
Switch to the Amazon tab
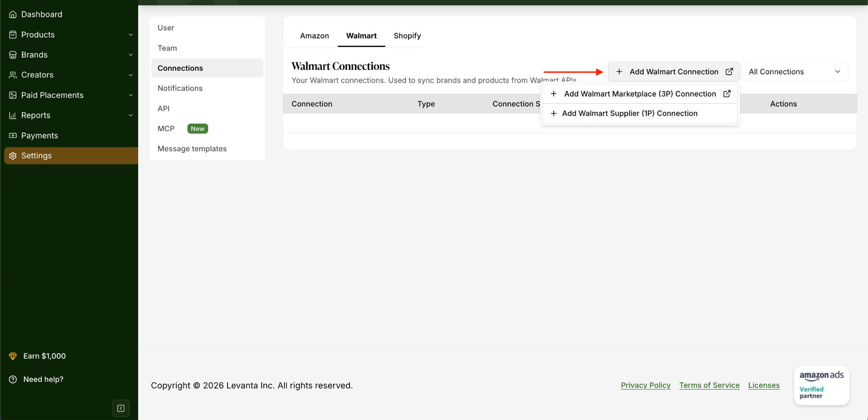(314, 36)
